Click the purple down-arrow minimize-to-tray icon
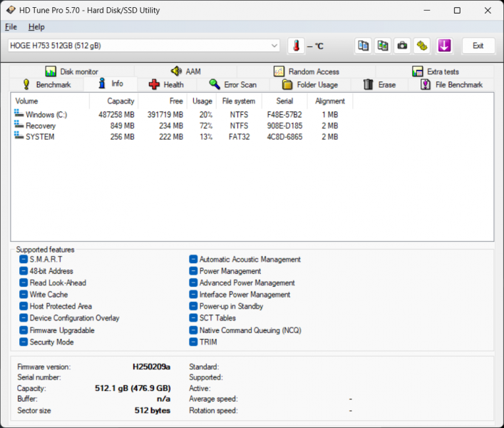 pos(444,46)
